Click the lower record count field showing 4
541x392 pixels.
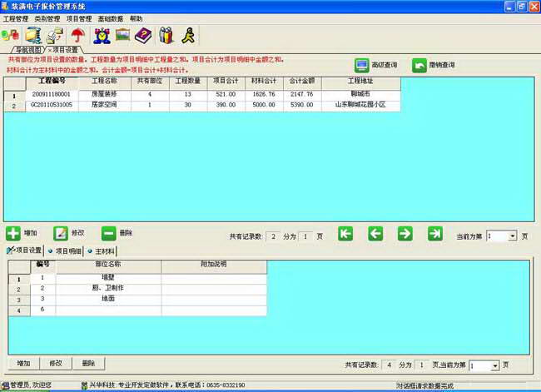click(x=389, y=365)
